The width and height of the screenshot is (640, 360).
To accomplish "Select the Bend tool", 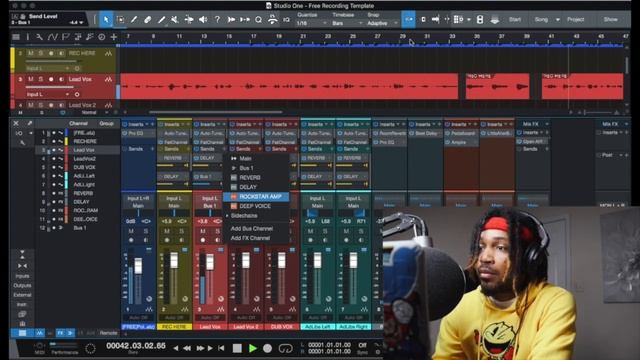I will pyautogui.click(x=189, y=20).
